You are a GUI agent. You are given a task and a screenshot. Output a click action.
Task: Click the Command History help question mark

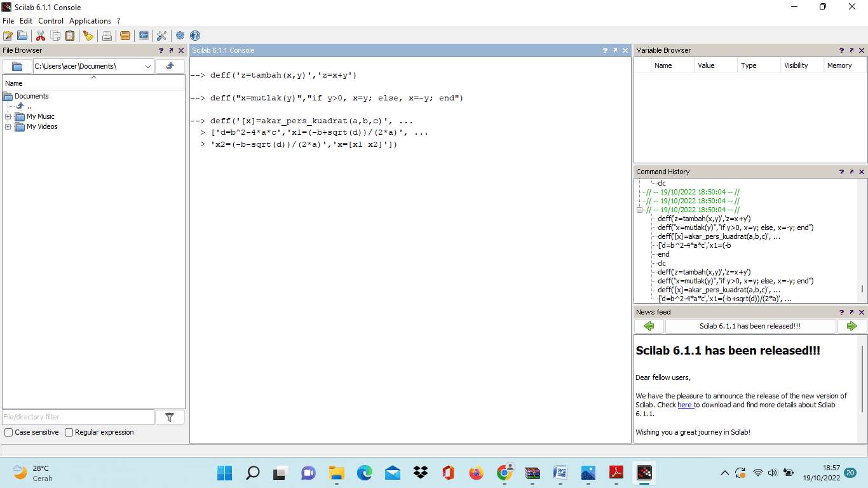(841, 172)
